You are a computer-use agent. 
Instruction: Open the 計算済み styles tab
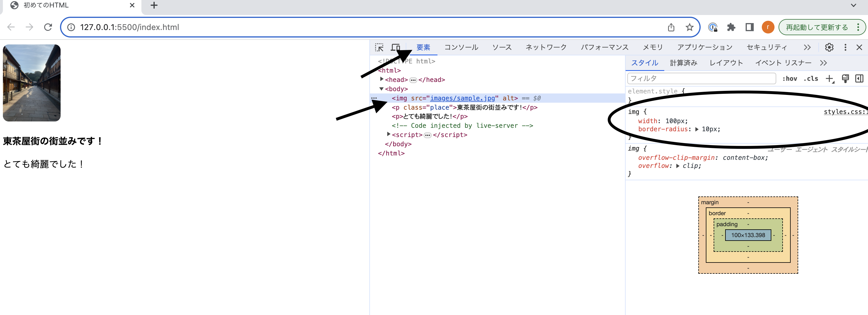click(683, 63)
